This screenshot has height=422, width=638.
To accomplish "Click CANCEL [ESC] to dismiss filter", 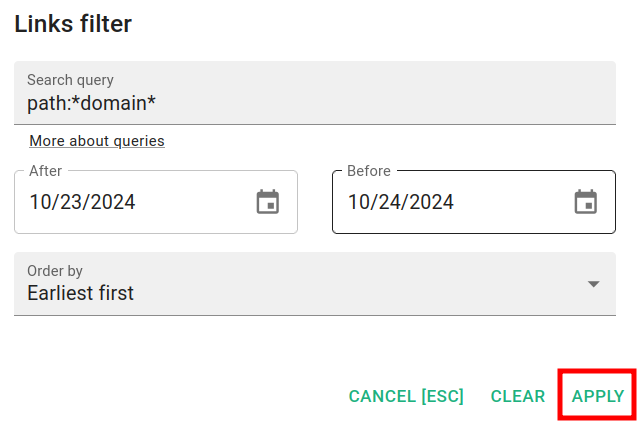I will click(x=406, y=397).
